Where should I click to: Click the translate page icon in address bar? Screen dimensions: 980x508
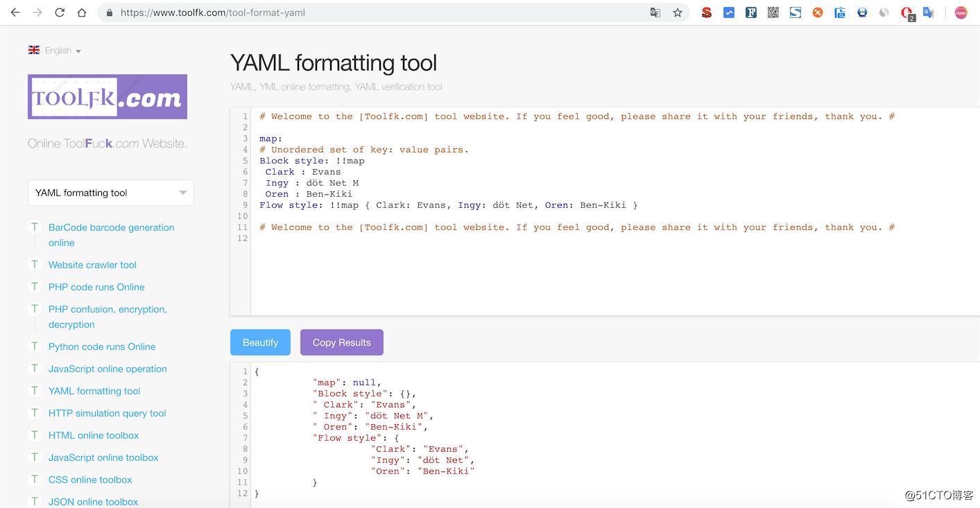click(x=655, y=12)
